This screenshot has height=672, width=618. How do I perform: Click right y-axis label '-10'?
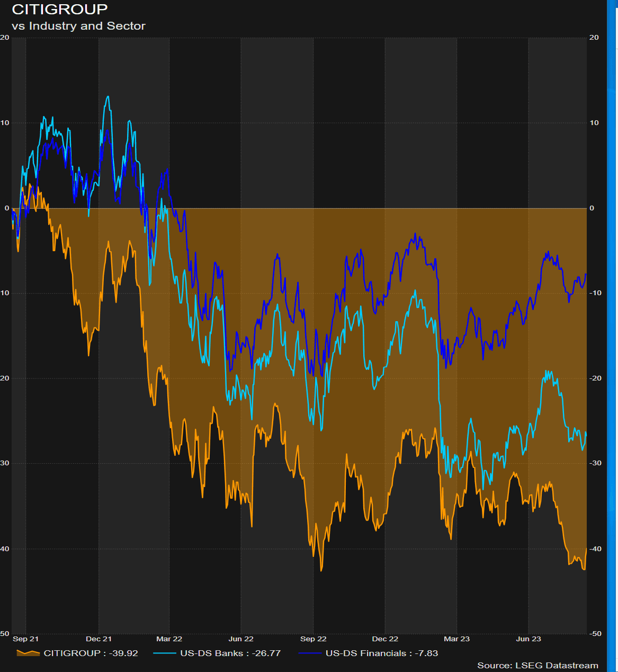coord(595,293)
